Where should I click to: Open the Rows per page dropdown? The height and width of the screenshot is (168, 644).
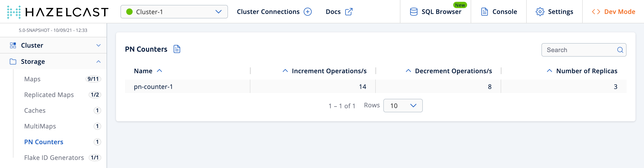point(403,106)
